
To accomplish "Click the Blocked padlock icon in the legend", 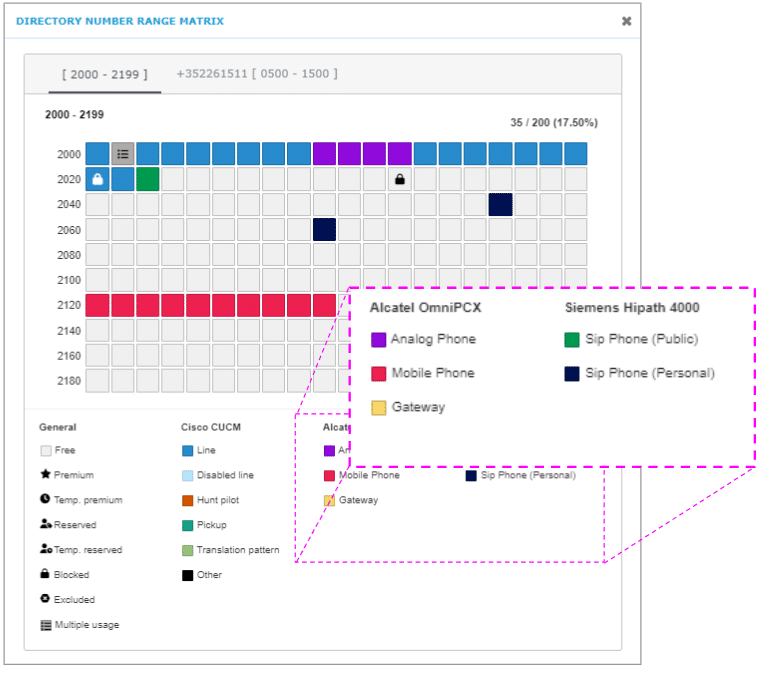I will [45, 575].
